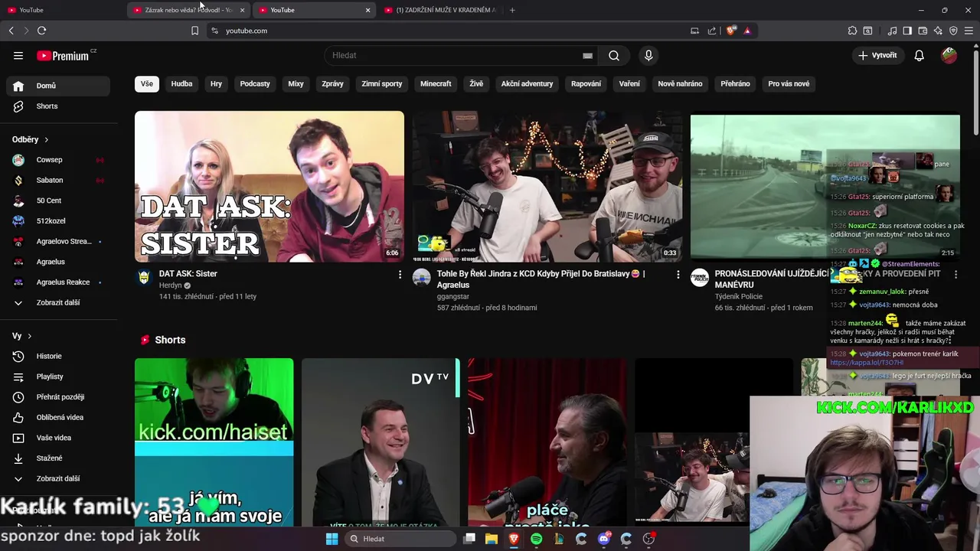Screen dimensions: 980x551
Task: Click Vytvořit create button
Action: (x=877, y=55)
